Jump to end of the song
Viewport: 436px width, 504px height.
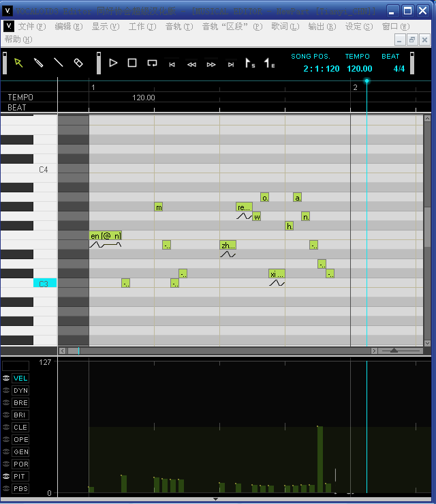pyautogui.click(x=231, y=65)
